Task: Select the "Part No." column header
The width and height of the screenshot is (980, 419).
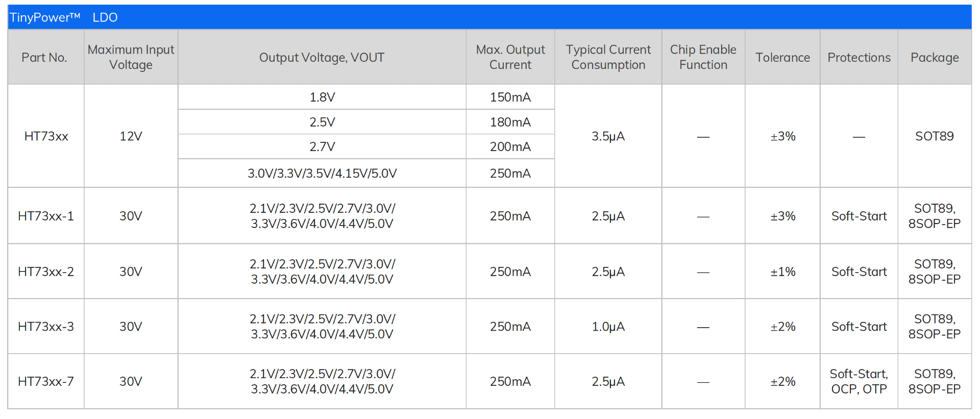Action: coord(44,58)
